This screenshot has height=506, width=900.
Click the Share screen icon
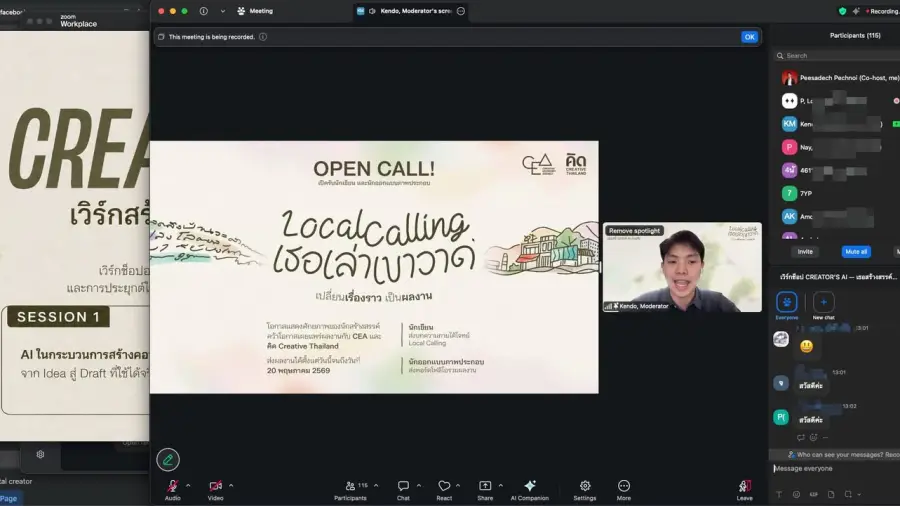pyautogui.click(x=485, y=486)
